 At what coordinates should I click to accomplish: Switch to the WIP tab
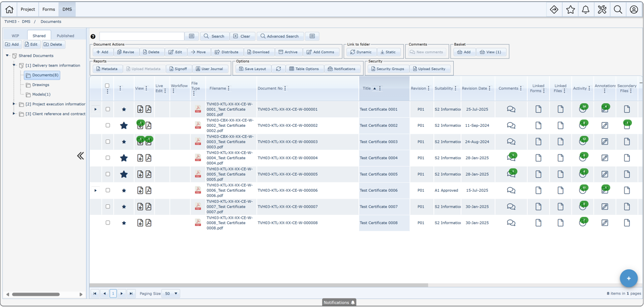(x=16, y=36)
